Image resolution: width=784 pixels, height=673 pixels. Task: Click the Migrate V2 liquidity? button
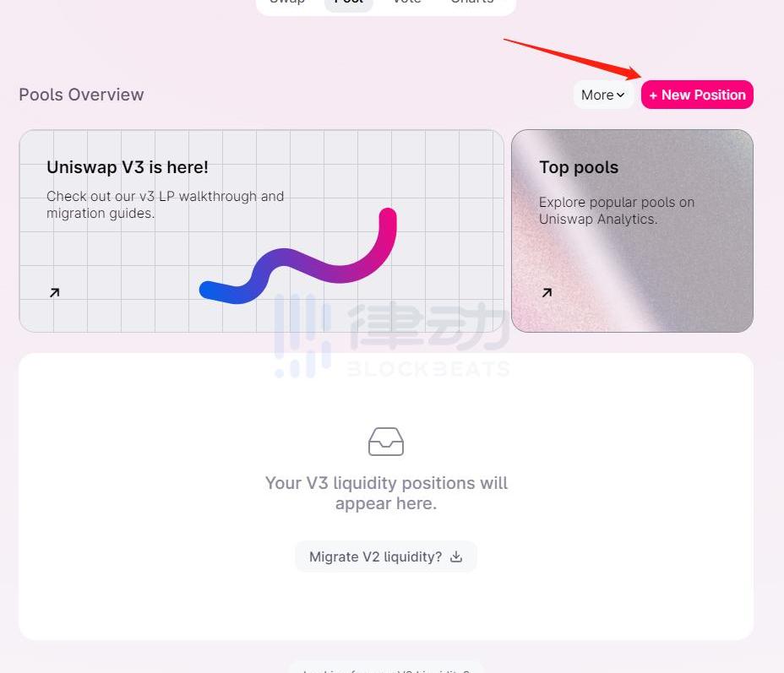(385, 556)
